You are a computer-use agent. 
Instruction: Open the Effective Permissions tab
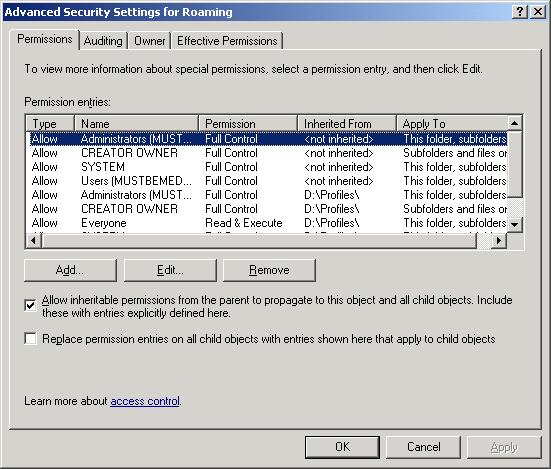tap(227, 41)
